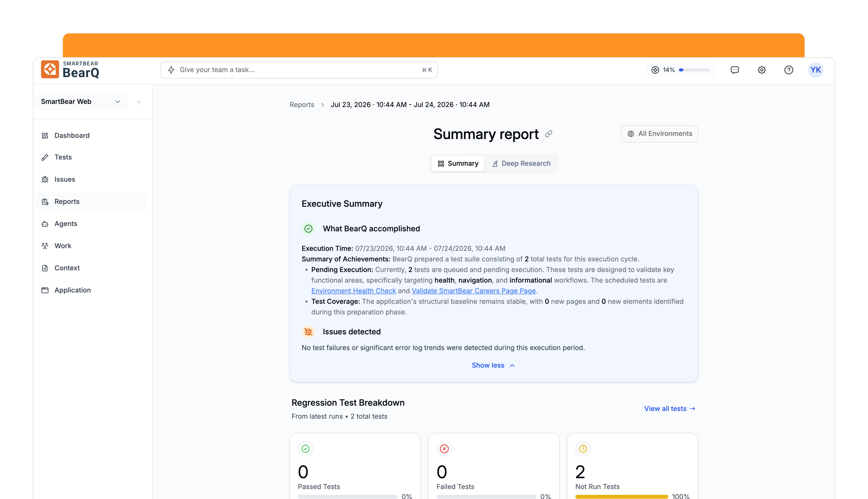868x499 pixels.
Task: Click the breadcrumb chevron after Reports
Action: [x=323, y=105]
